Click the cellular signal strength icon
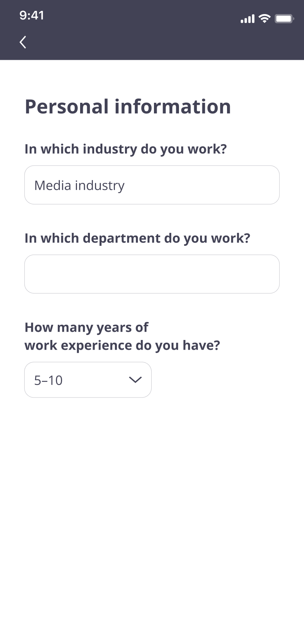Image resolution: width=304 pixels, height=644 pixels. tap(247, 19)
